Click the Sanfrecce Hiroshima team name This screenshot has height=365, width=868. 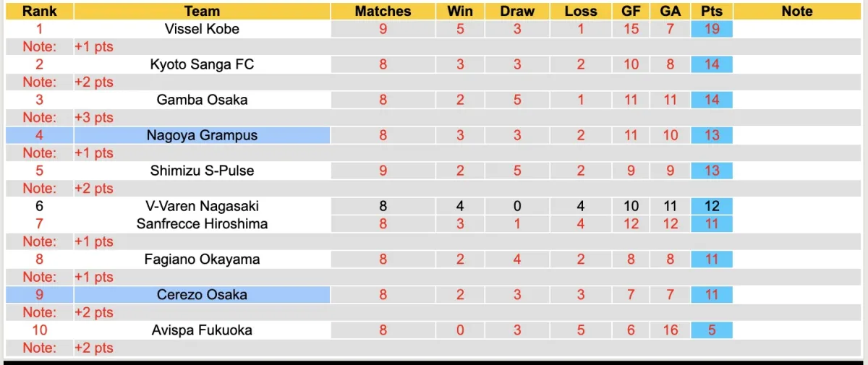pos(202,223)
